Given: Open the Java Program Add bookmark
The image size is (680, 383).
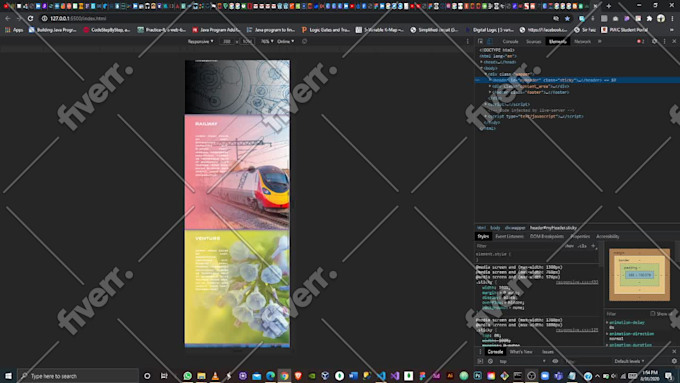Looking at the screenshot, I should [216, 30].
